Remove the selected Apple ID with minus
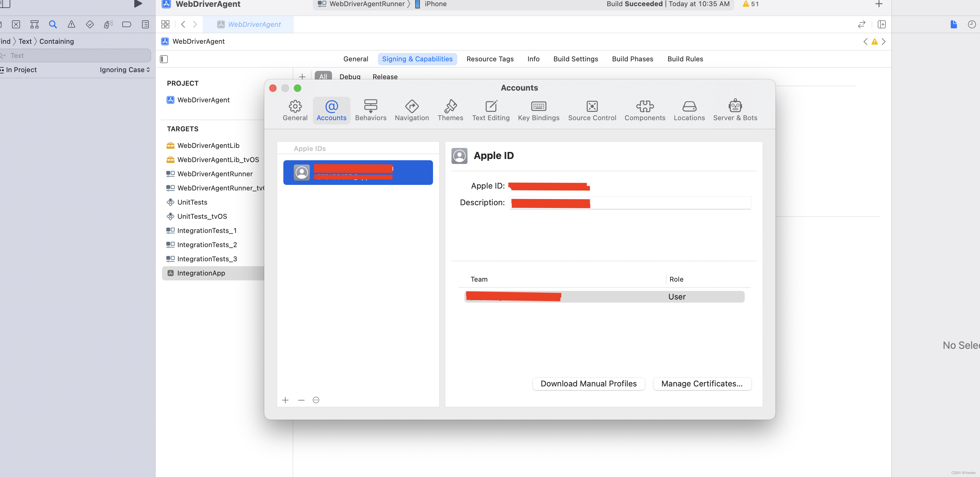Image resolution: width=980 pixels, height=477 pixels. pos(301,400)
